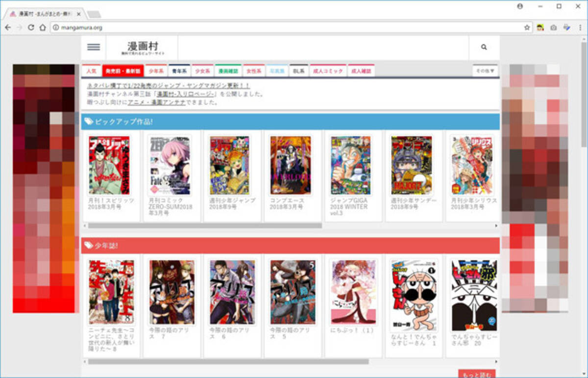Open the コンプエース 2018年3月号 cover thumbnail
This screenshot has width=588, height=378.
click(292, 165)
